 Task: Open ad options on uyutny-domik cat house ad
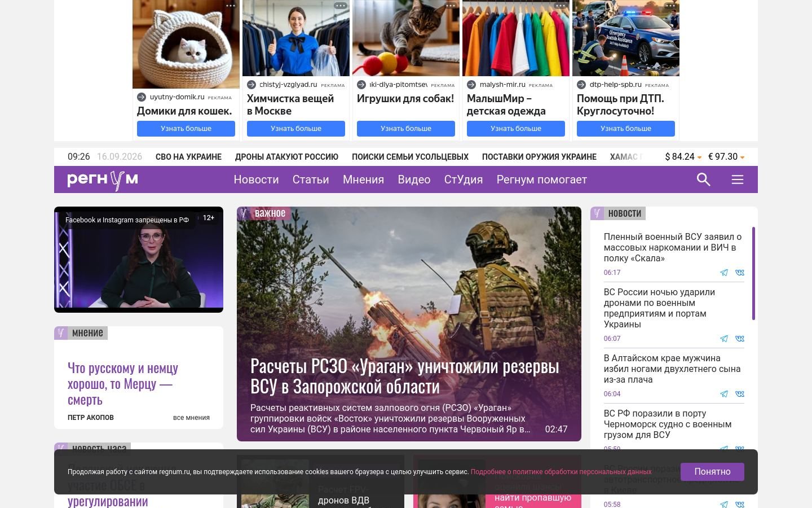tap(231, 5)
